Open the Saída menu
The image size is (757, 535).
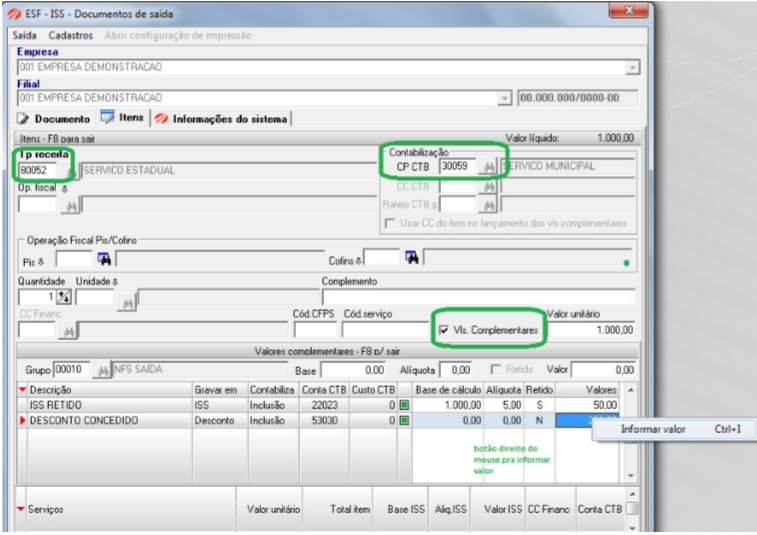click(x=25, y=35)
